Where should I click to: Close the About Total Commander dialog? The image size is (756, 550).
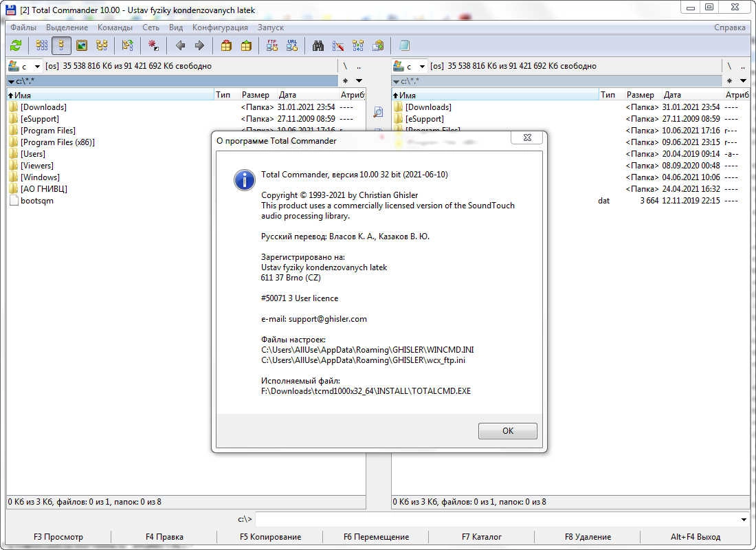point(527,137)
